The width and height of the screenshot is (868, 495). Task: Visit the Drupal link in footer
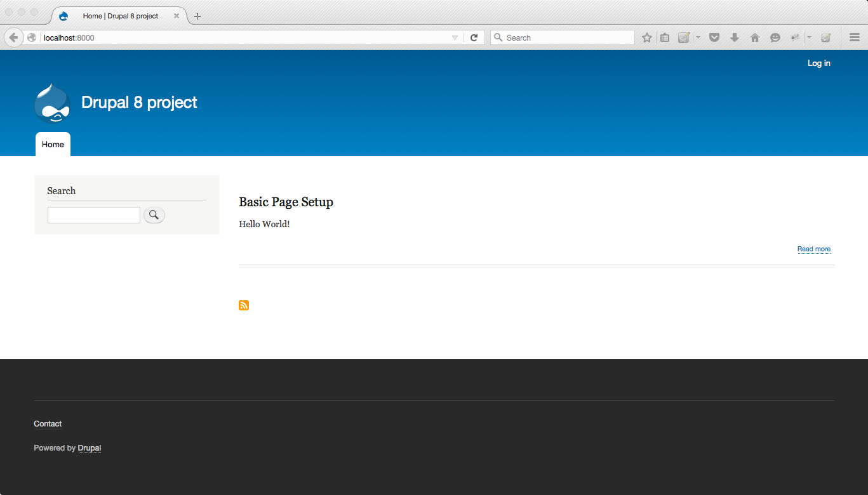pyautogui.click(x=90, y=448)
